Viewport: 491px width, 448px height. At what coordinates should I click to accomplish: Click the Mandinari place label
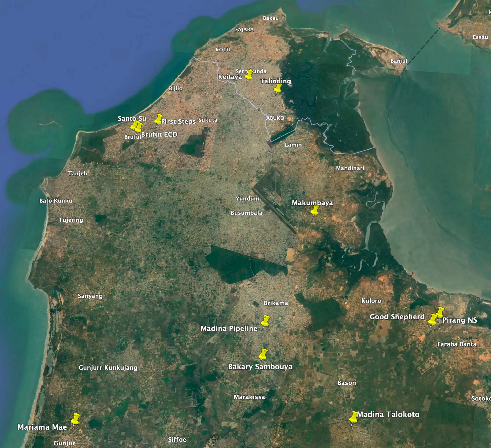(350, 168)
